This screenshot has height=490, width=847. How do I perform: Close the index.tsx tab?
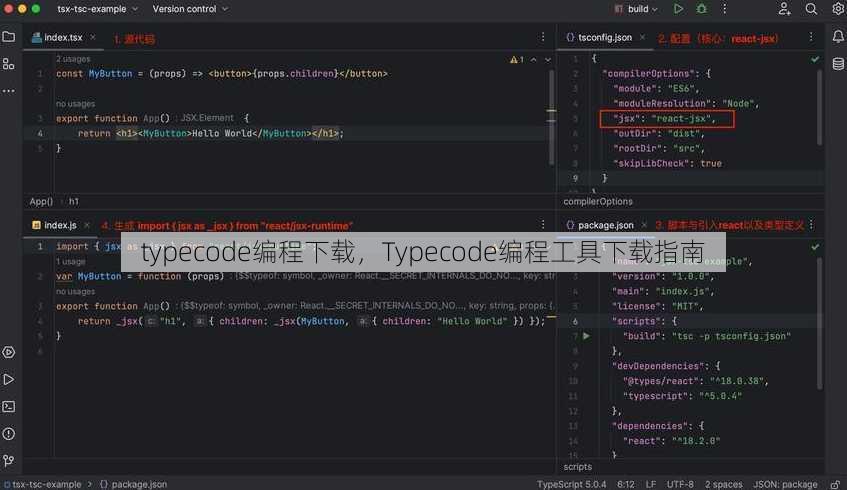[93, 37]
